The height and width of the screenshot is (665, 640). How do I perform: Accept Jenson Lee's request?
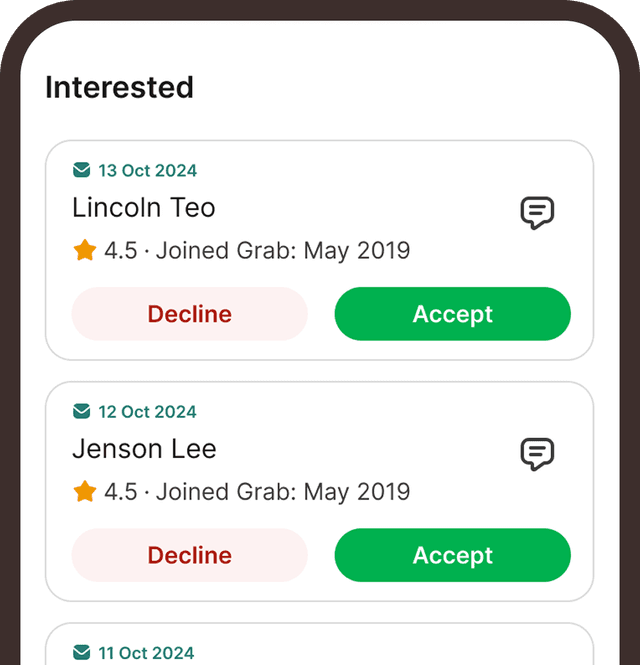coord(452,555)
